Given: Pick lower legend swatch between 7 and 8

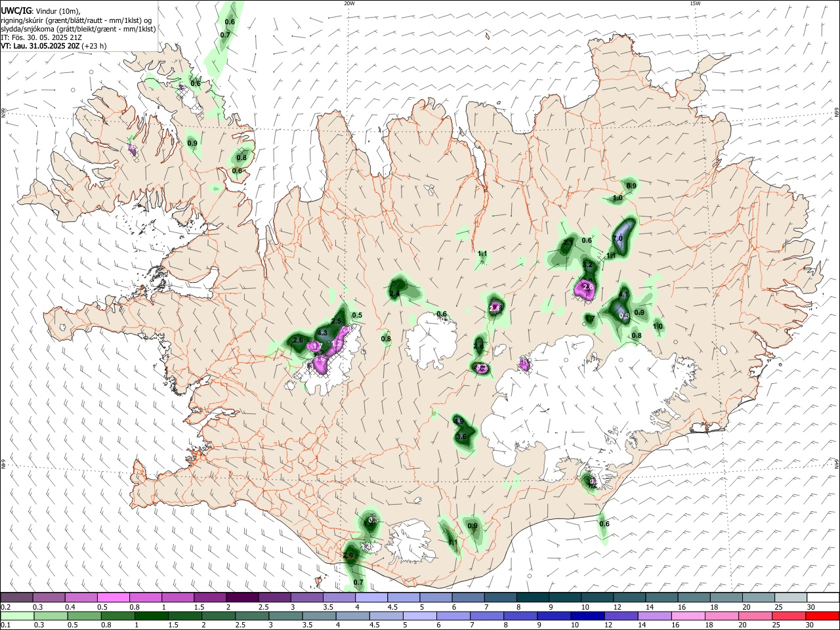Looking at the screenshot, I should tap(487, 616).
